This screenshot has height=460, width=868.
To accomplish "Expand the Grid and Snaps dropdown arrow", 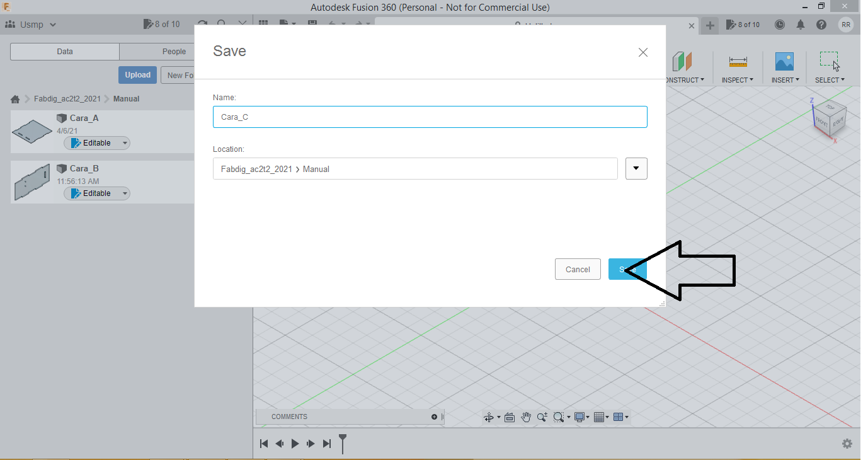I will point(607,417).
